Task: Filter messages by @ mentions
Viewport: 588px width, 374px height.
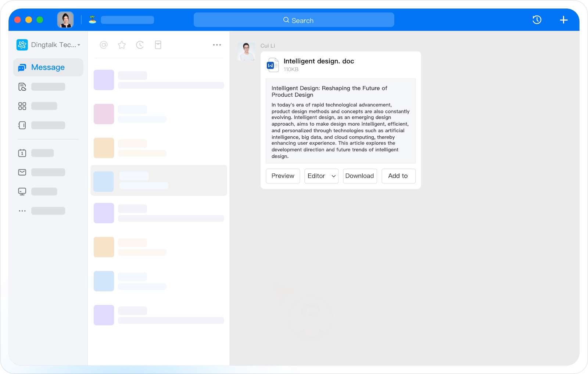Action: pyautogui.click(x=104, y=45)
